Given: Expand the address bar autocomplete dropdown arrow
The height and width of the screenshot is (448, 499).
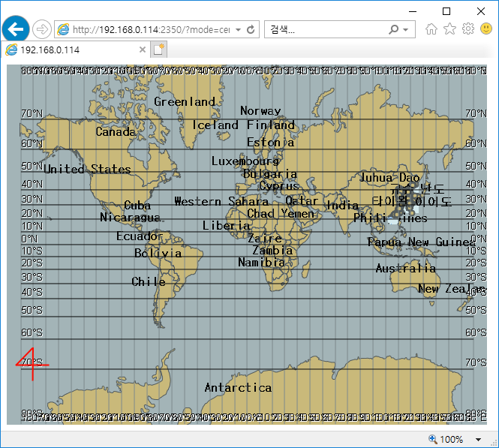Looking at the screenshot, I should (238, 30).
